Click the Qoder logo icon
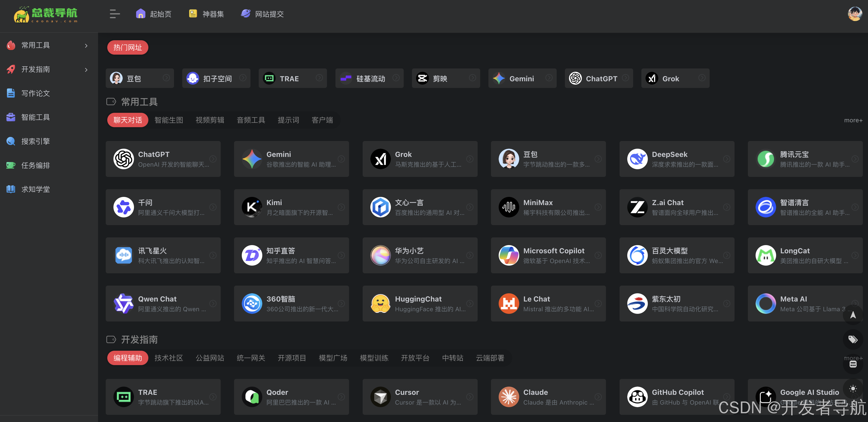Viewport: 868px width, 422px height. pos(252,397)
